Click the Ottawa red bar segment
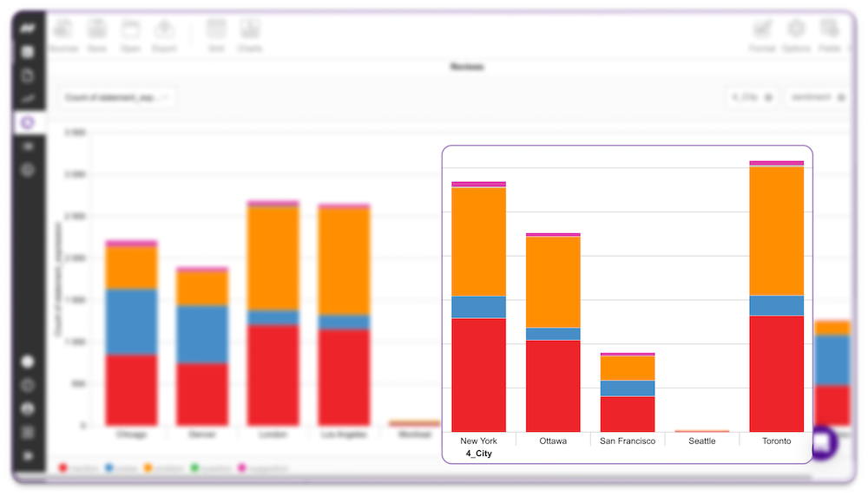Viewport: 868px width, 496px height. [553, 386]
